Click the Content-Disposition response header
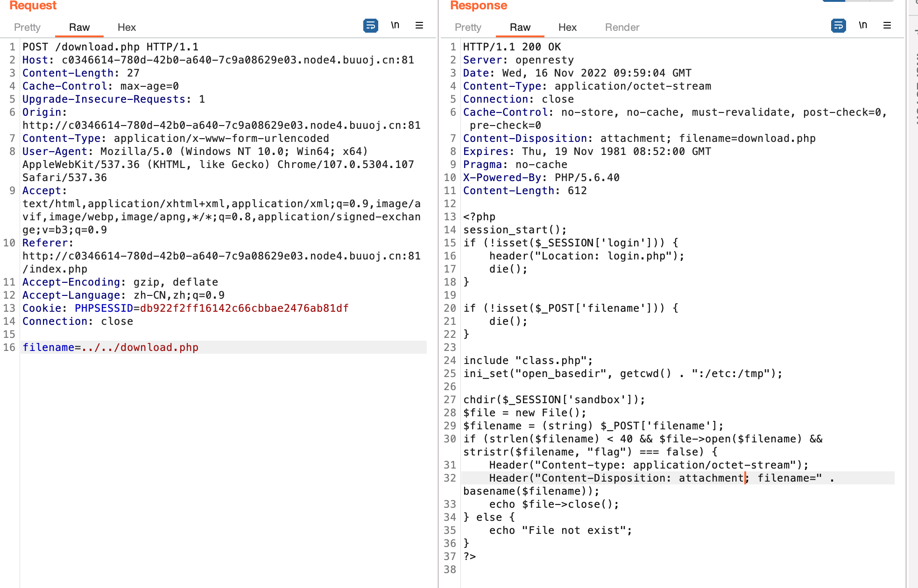 (x=640, y=138)
